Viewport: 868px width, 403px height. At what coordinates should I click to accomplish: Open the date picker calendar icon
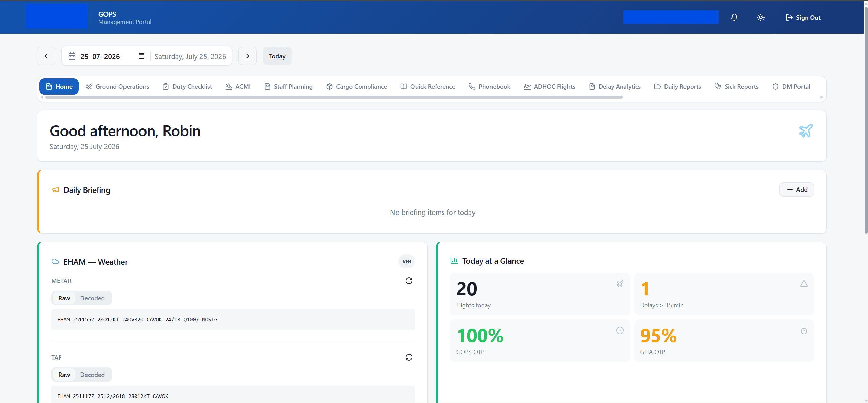click(x=141, y=56)
